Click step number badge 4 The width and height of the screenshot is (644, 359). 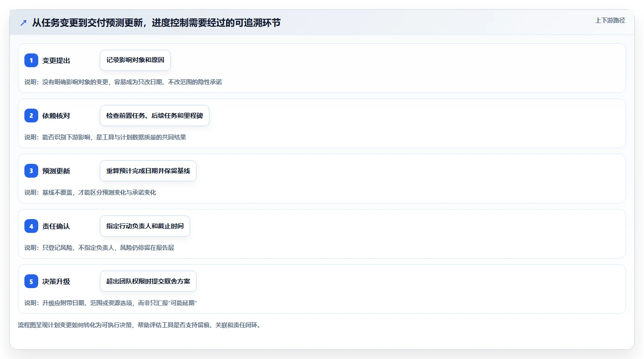tap(31, 226)
